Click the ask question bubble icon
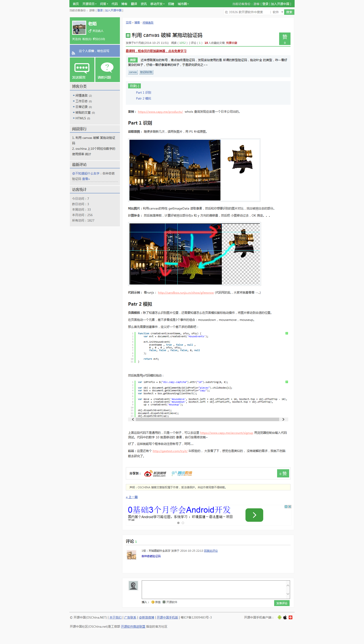Screen dimensions: 364x644 [x=107, y=68]
